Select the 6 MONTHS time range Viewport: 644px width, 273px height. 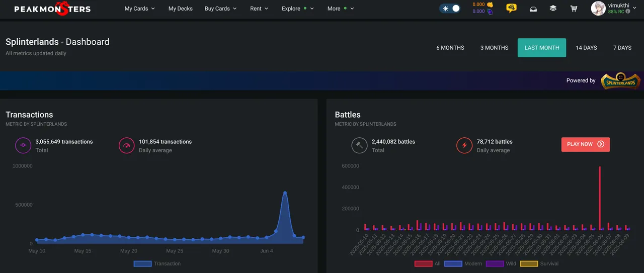click(x=450, y=48)
